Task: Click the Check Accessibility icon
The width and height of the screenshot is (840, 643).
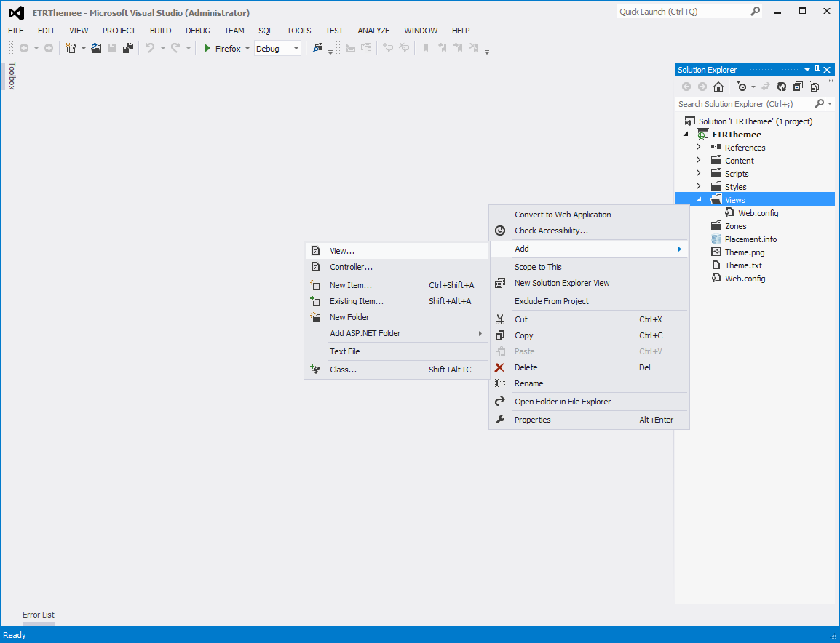Action: [500, 231]
